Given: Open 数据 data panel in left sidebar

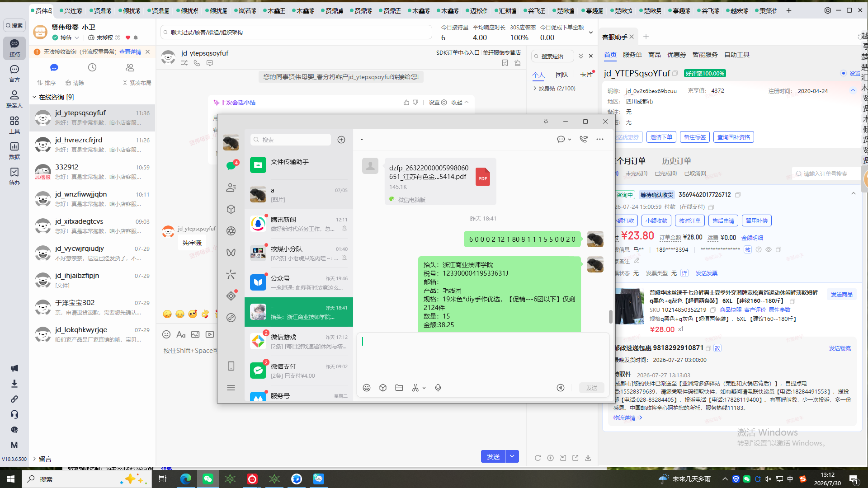Looking at the screenshot, I should coord(14,150).
